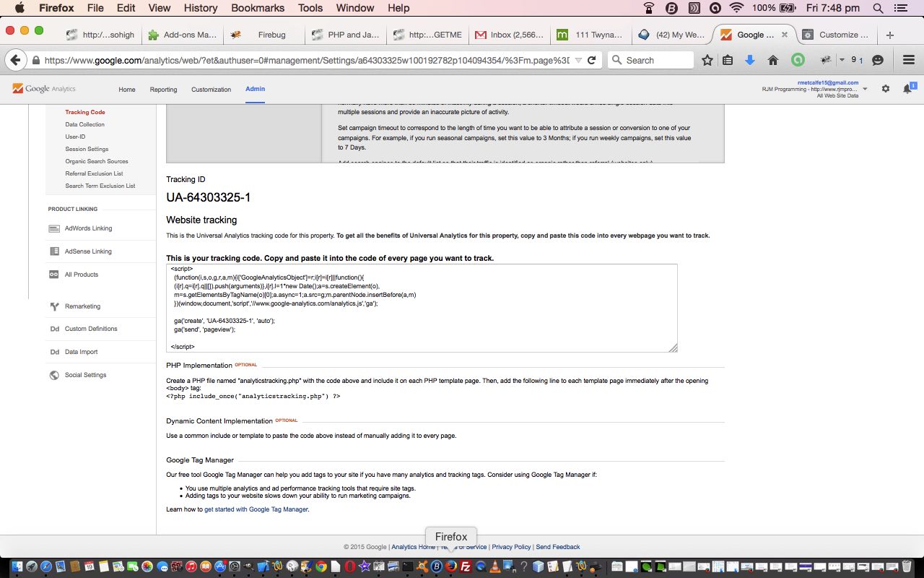Select the tracking ID UA-64303325-1 text
Screen dimensions: 924x578
(x=209, y=197)
